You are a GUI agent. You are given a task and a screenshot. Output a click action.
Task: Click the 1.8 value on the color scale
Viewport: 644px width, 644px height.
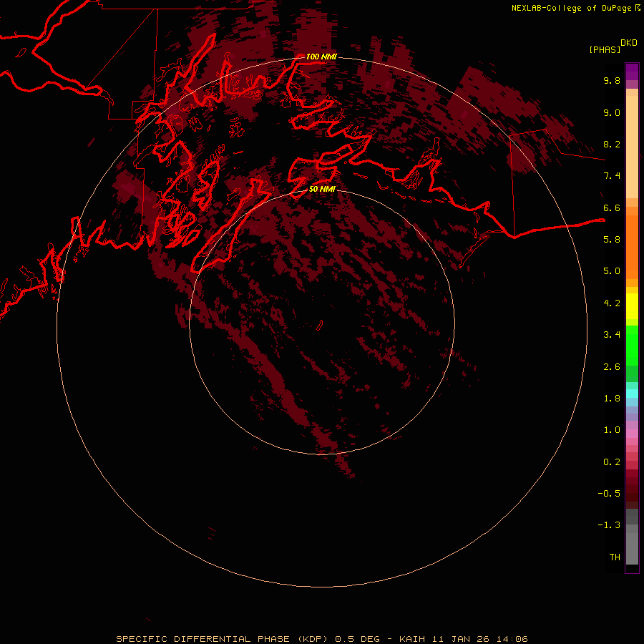point(612,399)
